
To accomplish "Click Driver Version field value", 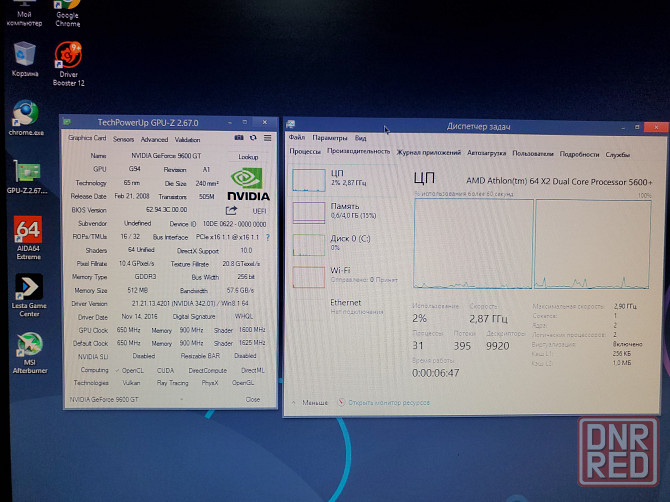I will tap(190, 303).
